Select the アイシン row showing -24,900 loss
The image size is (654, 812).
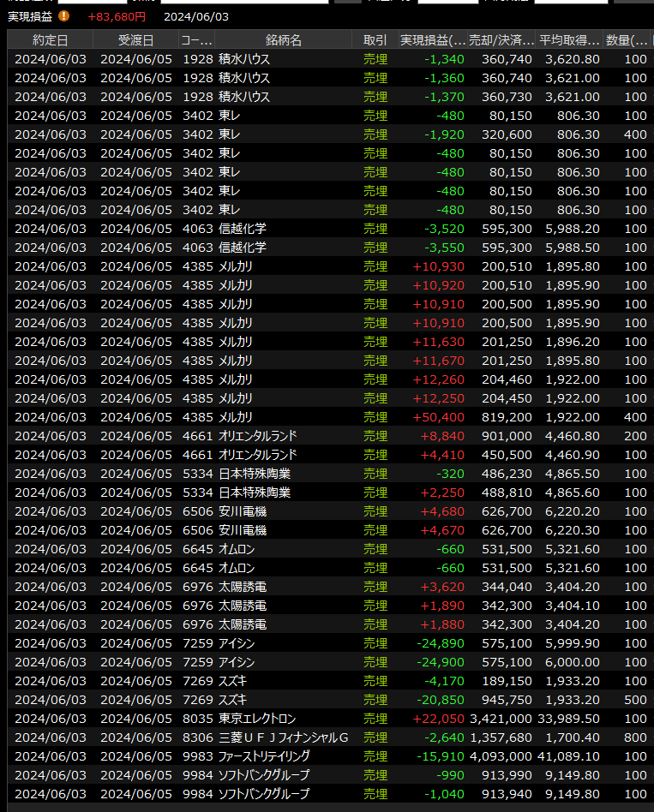click(283, 662)
